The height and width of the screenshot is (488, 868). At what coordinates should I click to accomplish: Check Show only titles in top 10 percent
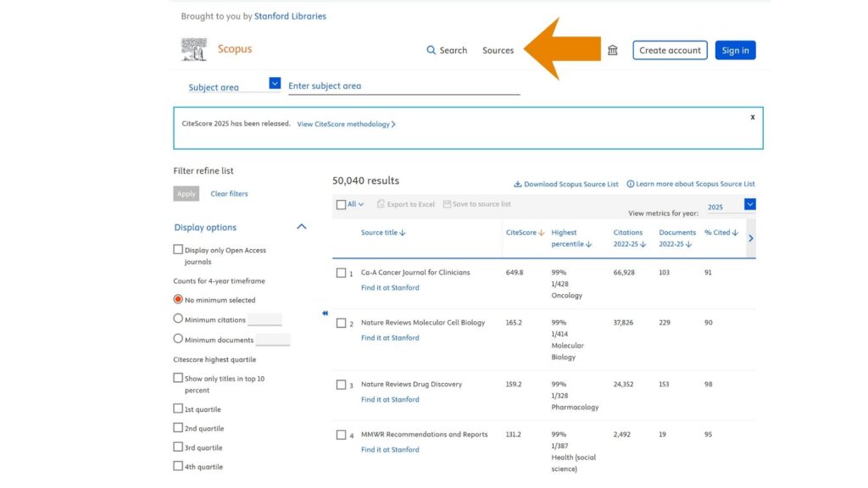pos(178,378)
